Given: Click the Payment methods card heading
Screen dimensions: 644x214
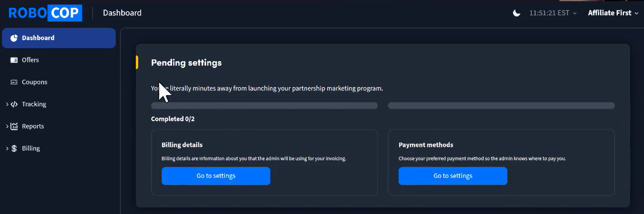Looking at the screenshot, I should 426,145.
